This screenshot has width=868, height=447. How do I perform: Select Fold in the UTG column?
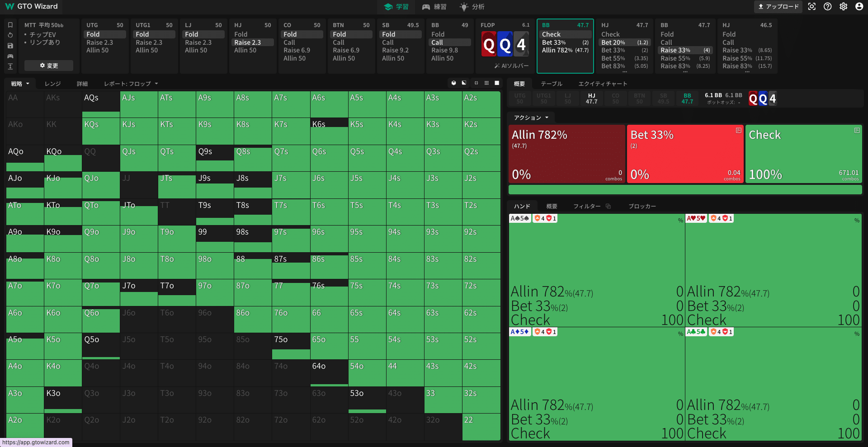coord(105,34)
